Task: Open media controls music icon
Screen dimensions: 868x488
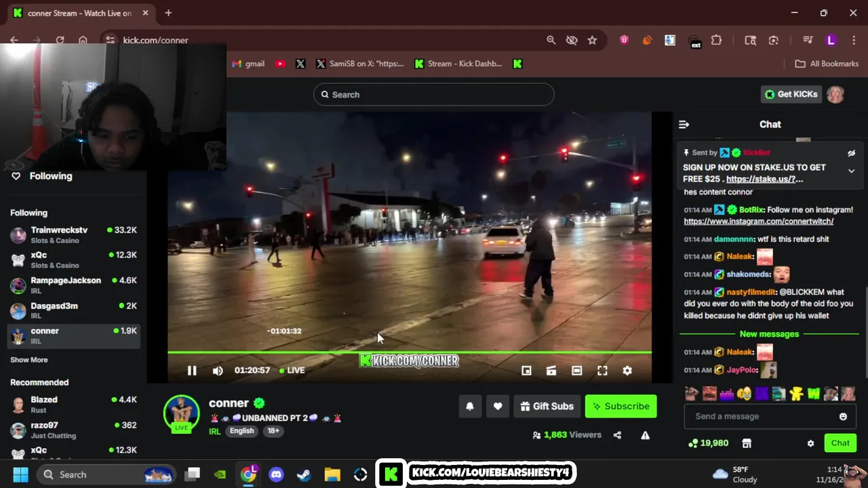Action: tap(808, 40)
